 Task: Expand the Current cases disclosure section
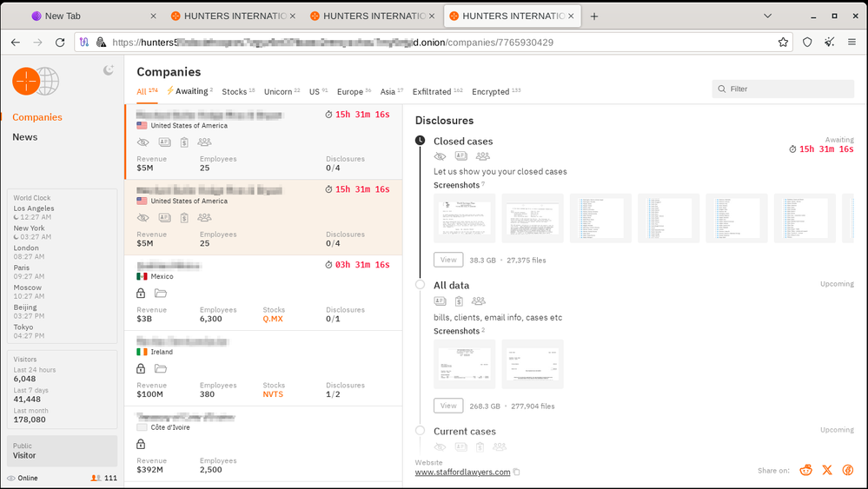pos(465,431)
